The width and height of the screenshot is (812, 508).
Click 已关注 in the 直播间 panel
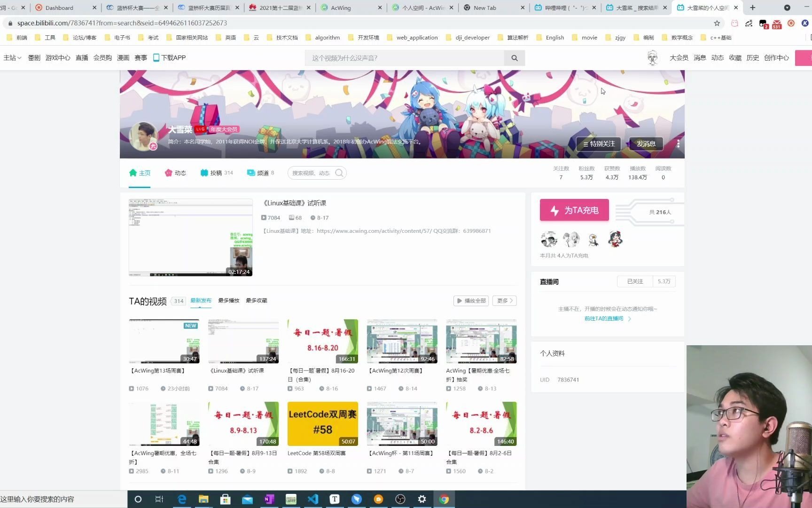pyautogui.click(x=635, y=281)
